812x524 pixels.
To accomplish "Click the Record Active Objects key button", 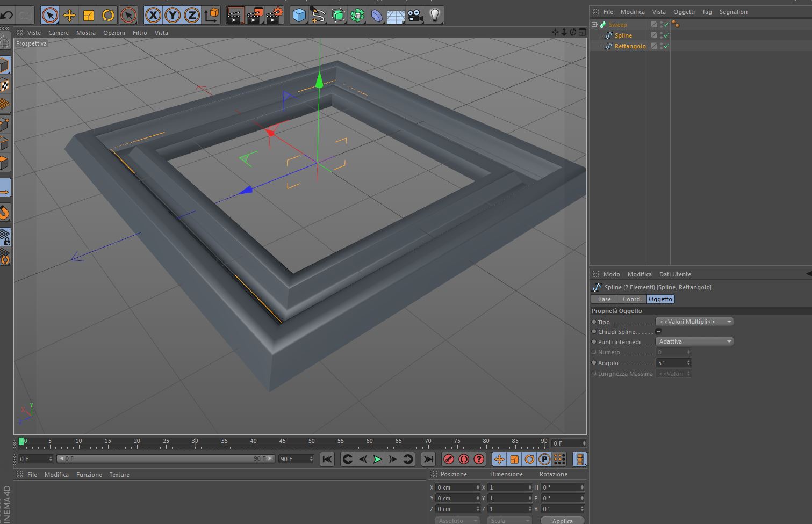I will pyautogui.click(x=449, y=459).
